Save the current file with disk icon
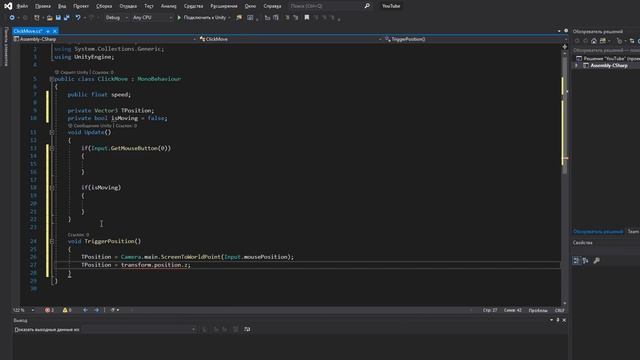 tap(58, 18)
